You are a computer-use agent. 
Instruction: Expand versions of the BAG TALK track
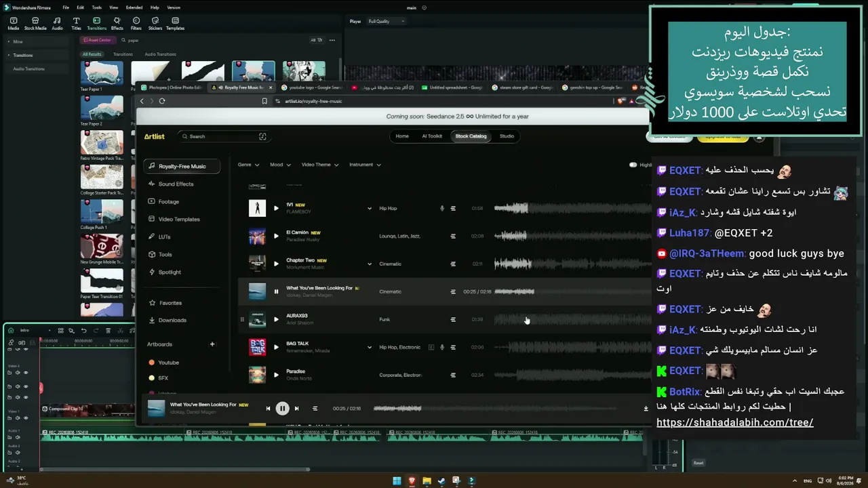pos(370,347)
